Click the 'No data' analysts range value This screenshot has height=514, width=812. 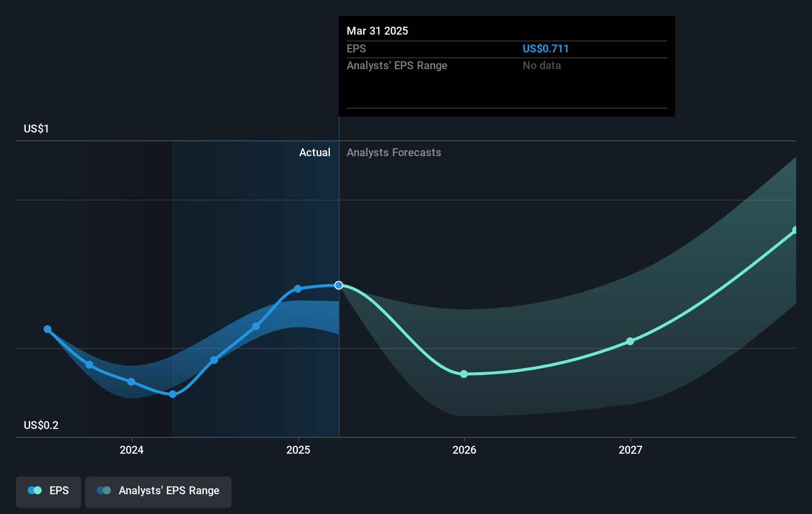coord(541,65)
